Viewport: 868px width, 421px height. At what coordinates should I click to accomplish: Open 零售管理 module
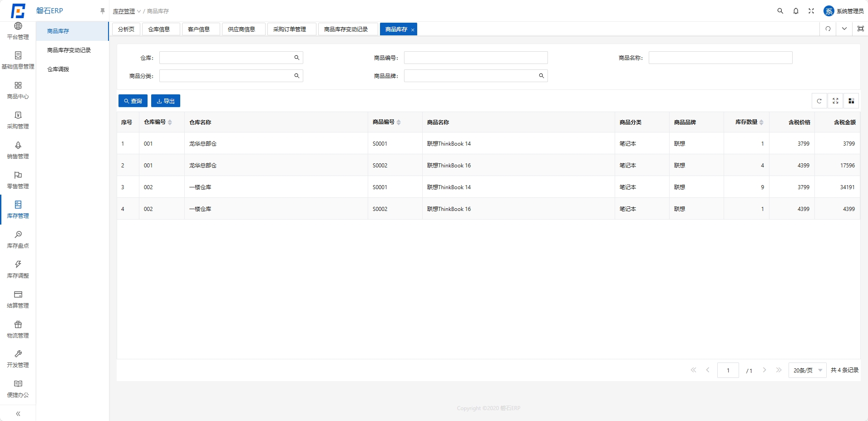coord(18,181)
